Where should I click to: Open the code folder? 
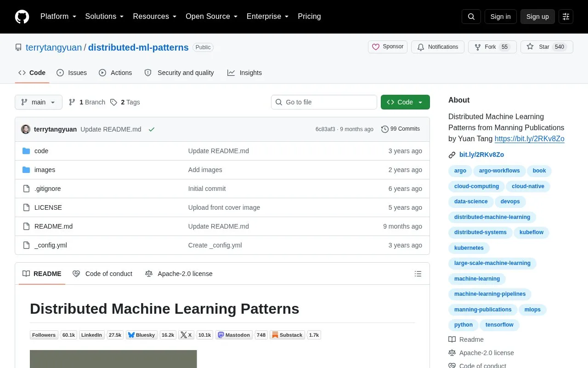pos(41,151)
